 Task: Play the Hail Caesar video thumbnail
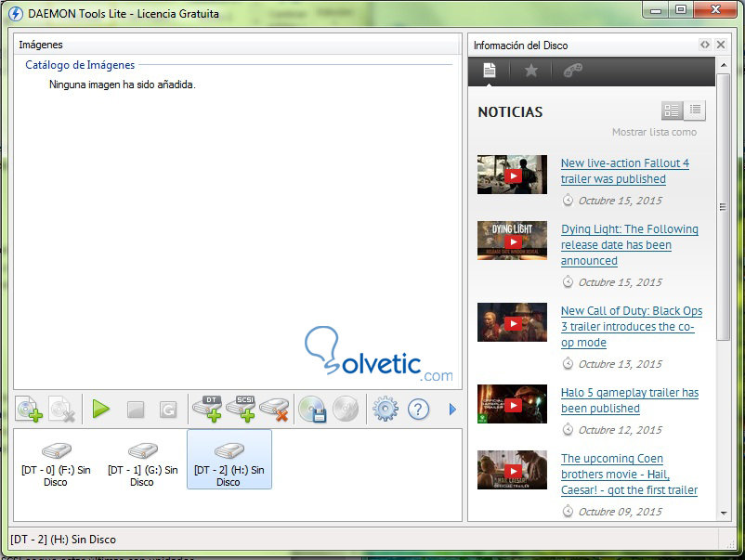[512, 470]
